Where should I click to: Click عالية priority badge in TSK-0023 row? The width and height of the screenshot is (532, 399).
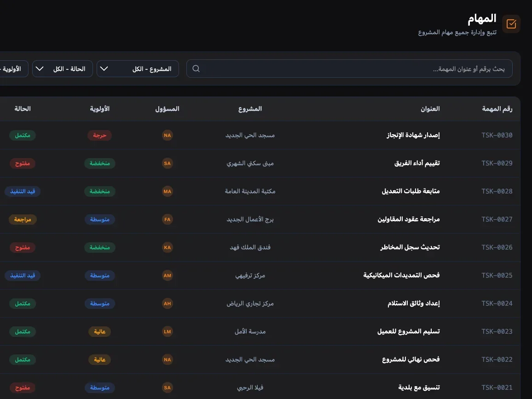click(x=100, y=331)
